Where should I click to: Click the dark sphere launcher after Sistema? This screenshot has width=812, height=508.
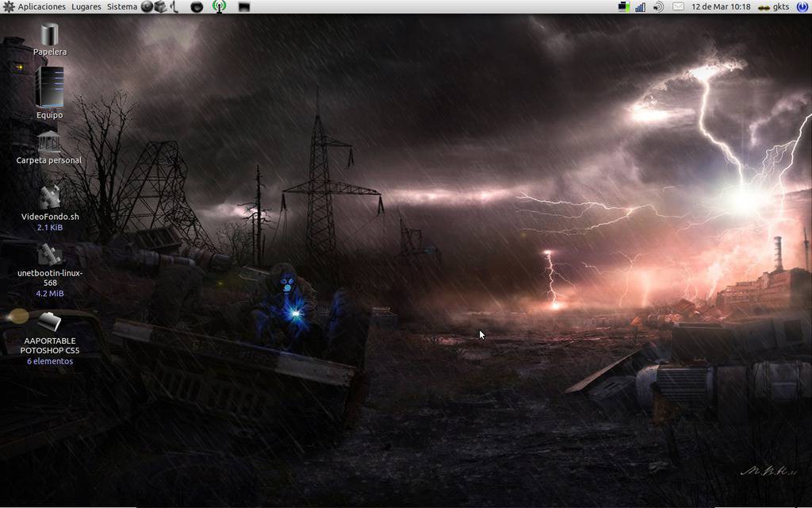[x=147, y=6]
